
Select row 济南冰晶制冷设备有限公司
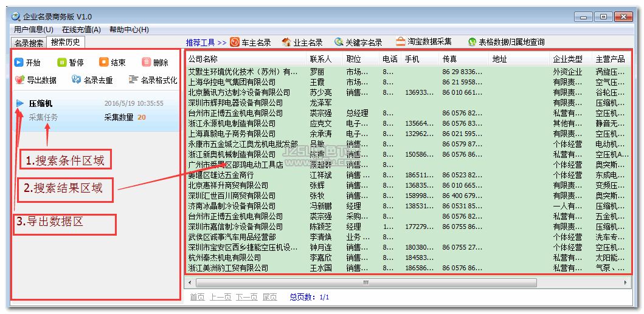click(408, 206)
